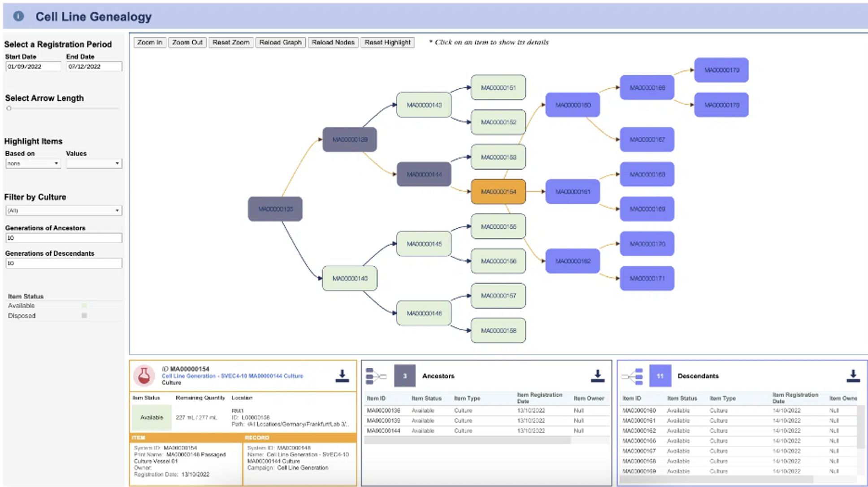This screenshot has width=868, height=487.
Task: Click the Start Date input field
Action: [x=33, y=66]
